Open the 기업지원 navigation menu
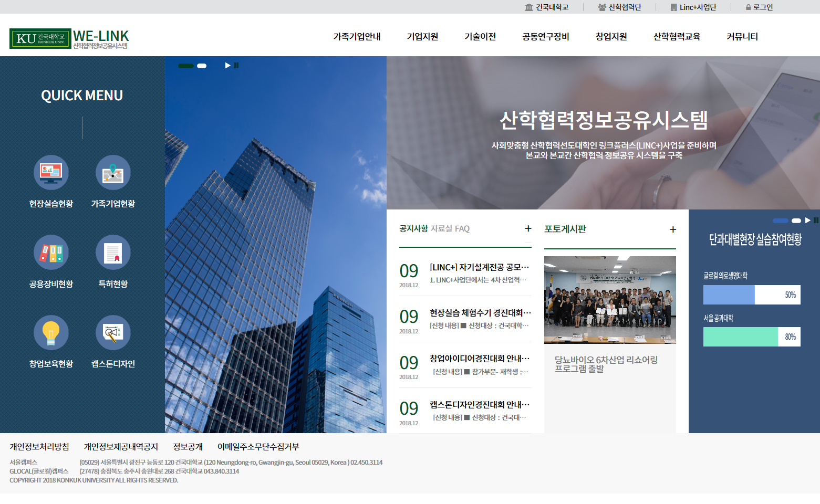The height and width of the screenshot is (504, 820). pyautogui.click(x=422, y=37)
